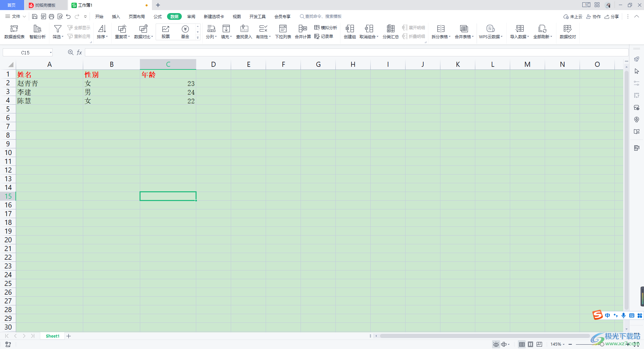
Task: Click 创建组 create group
Action: click(x=350, y=32)
